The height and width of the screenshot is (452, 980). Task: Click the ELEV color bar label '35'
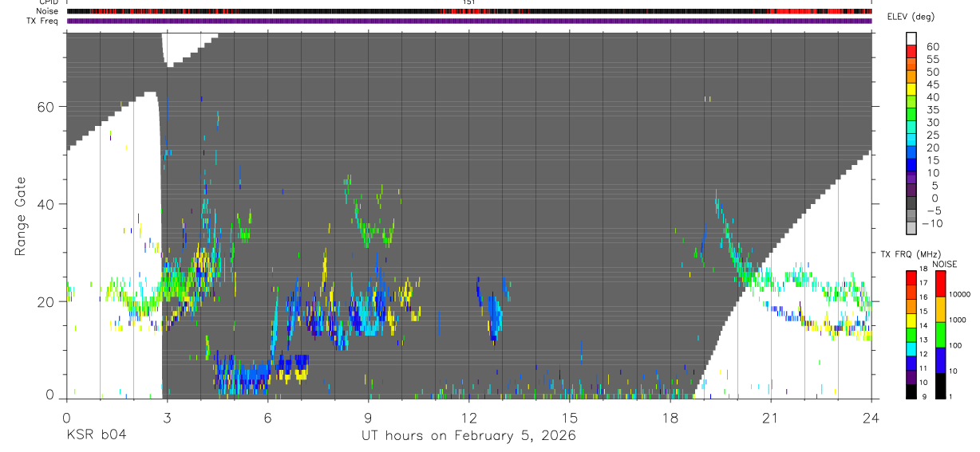tap(931, 109)
